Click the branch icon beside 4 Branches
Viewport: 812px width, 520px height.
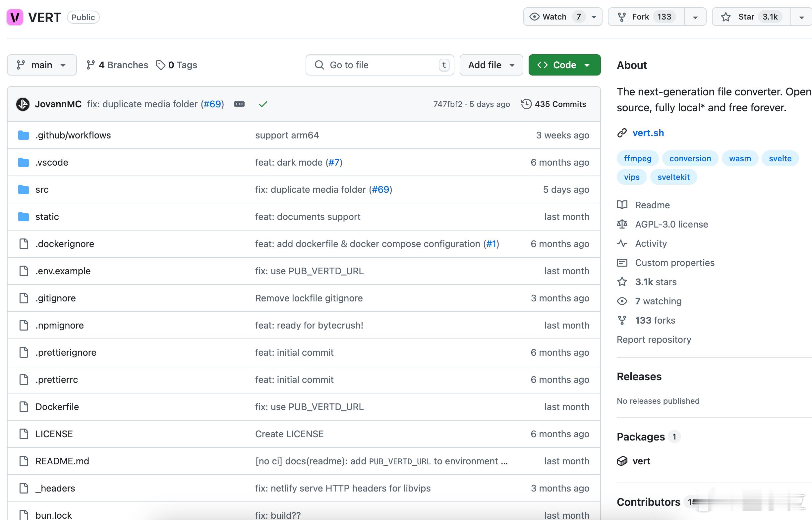pos(90,65)
